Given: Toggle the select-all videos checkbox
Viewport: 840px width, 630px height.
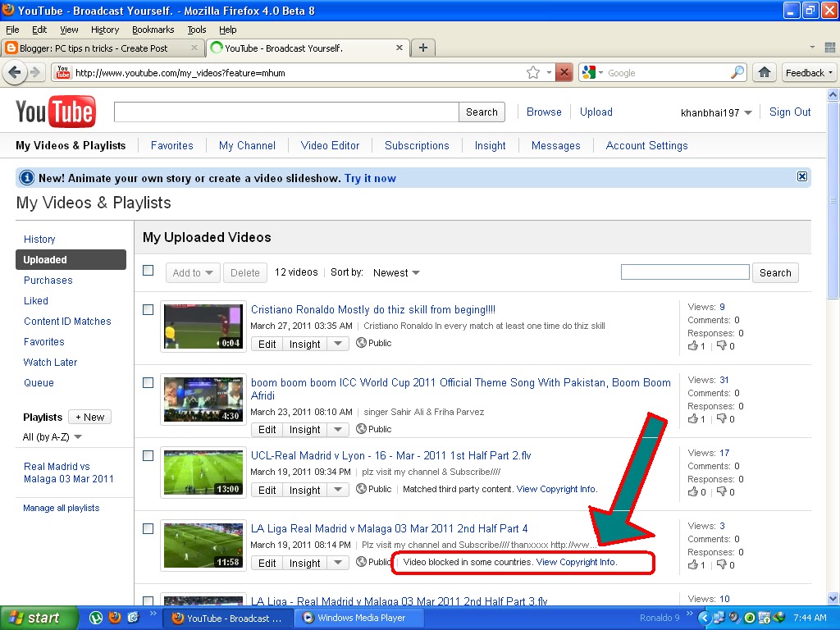Looking at the screenshot, I should pos(148,271).
